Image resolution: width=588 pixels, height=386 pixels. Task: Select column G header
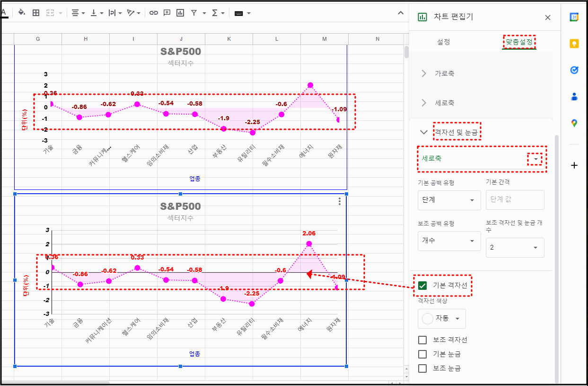(x=38, y=39)
